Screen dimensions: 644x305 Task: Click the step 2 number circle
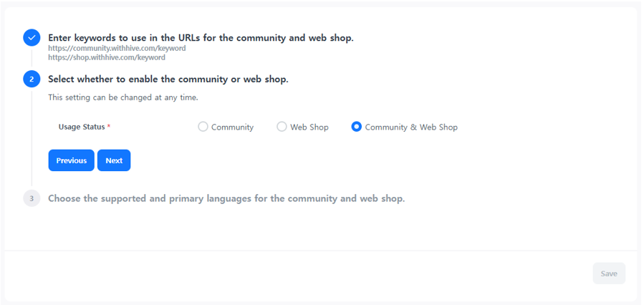pos(32,79)
